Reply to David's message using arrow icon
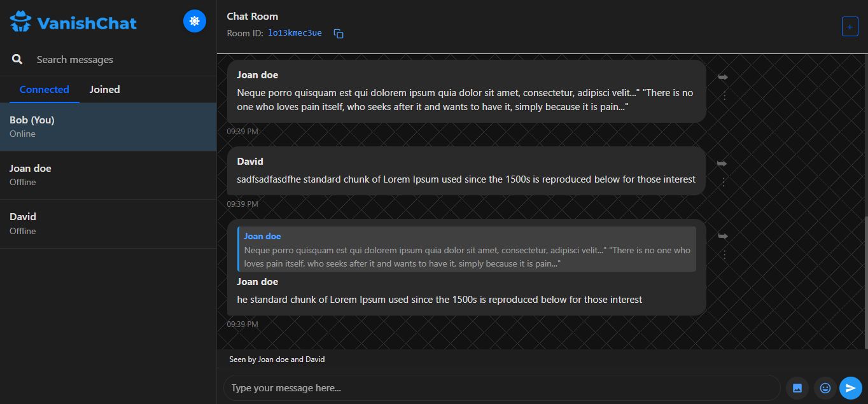The height and width of the screenshot is (404, 868). [722, 164]
